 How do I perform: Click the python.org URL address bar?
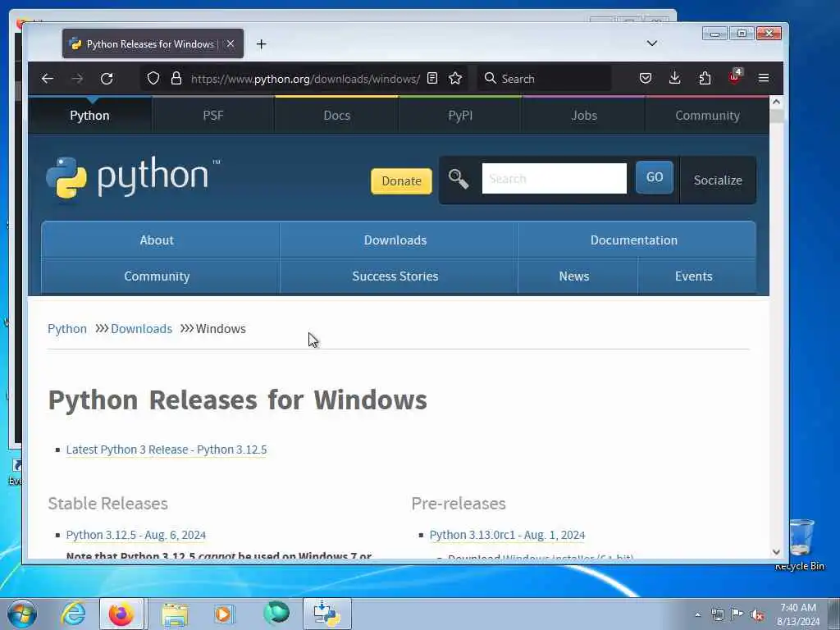click(305, 79)
